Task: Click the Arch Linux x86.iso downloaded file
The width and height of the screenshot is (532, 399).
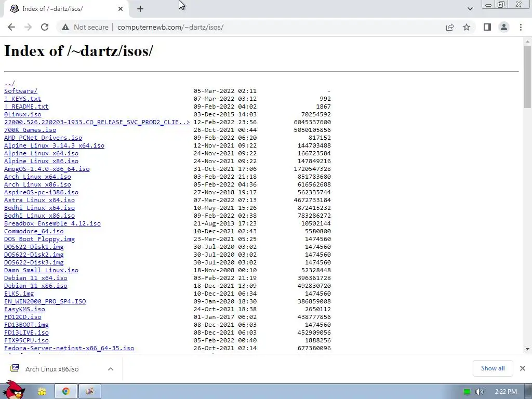Action: [51, 369]
